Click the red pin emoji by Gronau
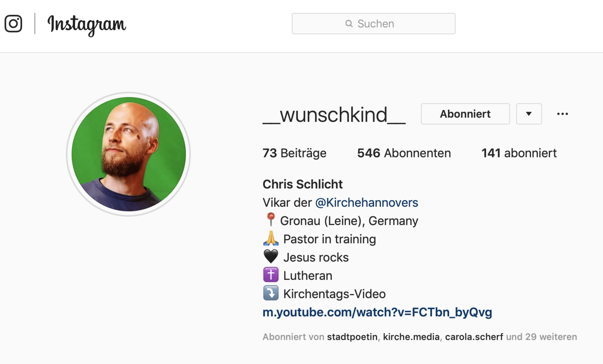Image resolution: width=603 pixels, height=364 pixels. pyautogui.click(x=270, y=220)
